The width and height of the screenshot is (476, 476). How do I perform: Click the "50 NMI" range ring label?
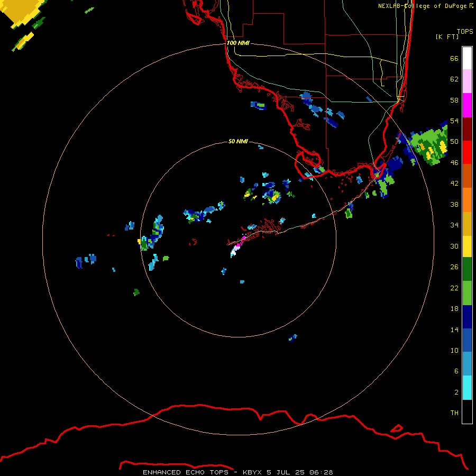coord(238,141)
